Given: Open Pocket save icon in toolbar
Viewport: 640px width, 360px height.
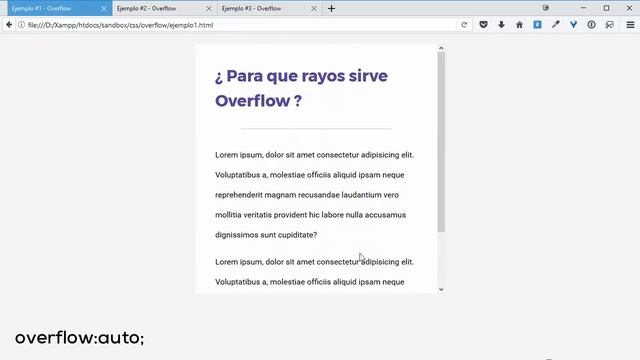Looking at the screenshot, I should coord(483,25).
